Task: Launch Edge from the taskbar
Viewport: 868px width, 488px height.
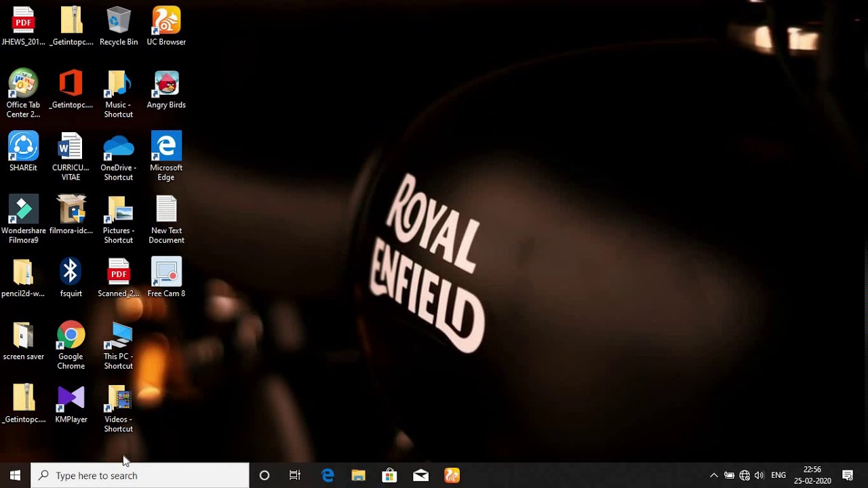Action: [328, 475]
